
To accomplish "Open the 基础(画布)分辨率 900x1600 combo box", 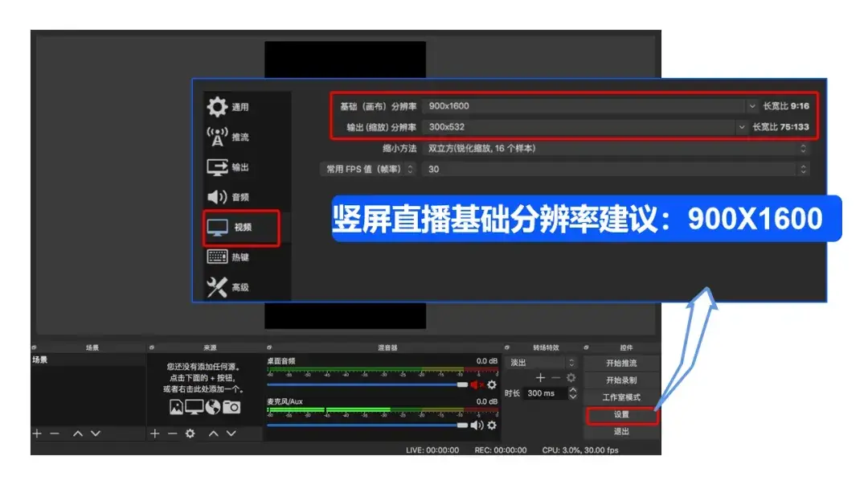I will click(590, 106).
